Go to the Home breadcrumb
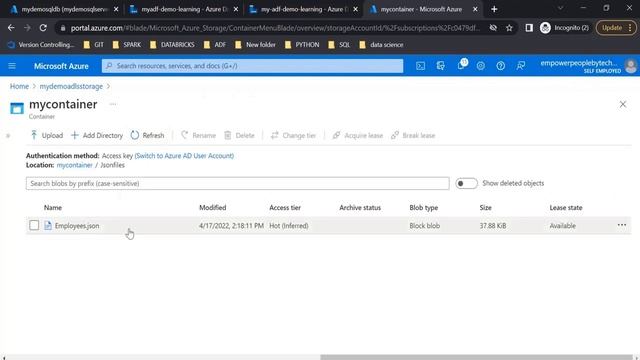 [19, 86]
